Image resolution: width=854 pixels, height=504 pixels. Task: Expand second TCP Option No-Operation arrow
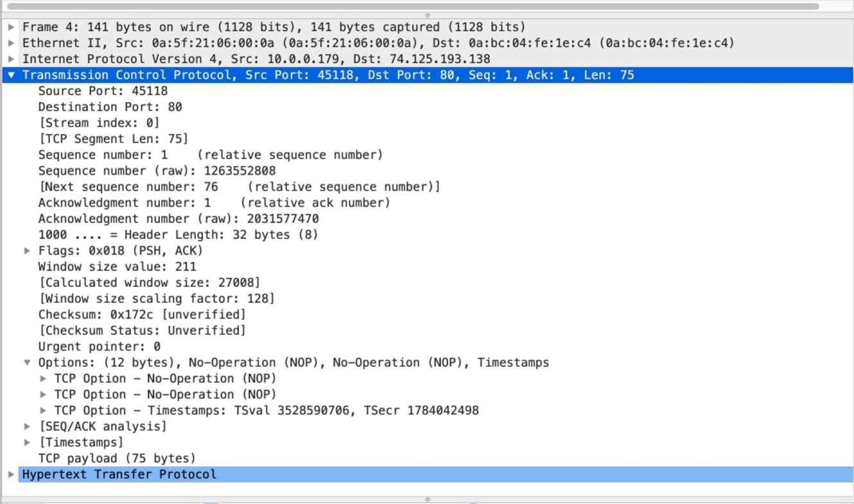point(43,395)
